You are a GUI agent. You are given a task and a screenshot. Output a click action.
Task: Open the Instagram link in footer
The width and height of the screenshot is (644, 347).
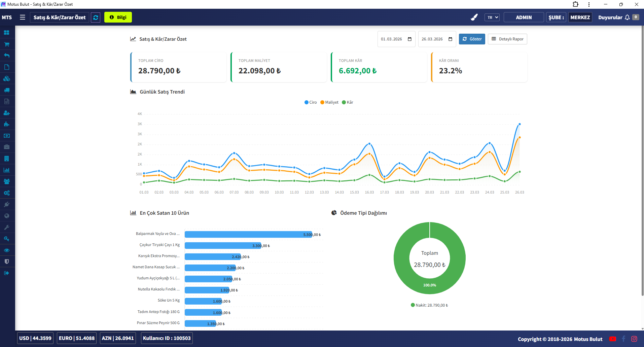[634, 339]
